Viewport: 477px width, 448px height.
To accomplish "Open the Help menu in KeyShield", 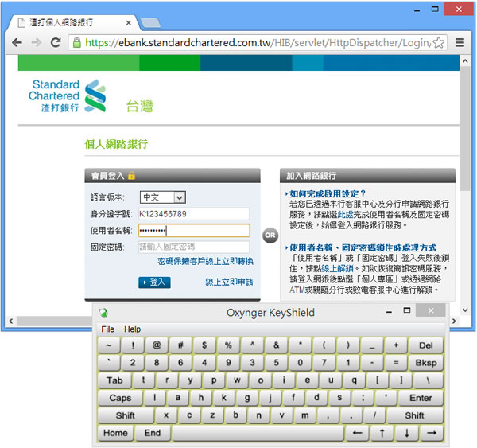I will pos(132,329).
